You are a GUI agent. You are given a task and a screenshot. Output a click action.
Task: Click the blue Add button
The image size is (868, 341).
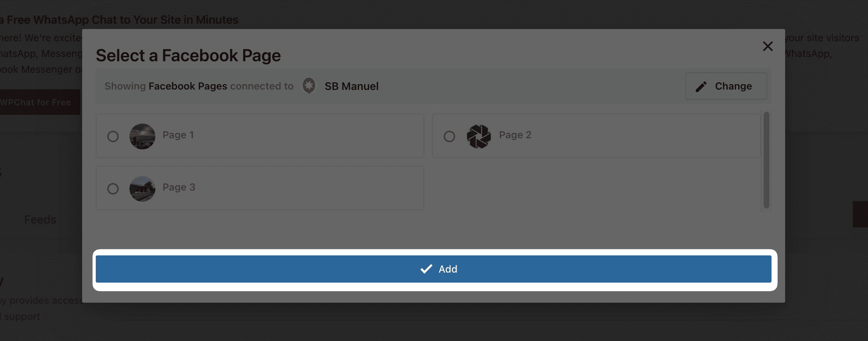pyautogui.click(x=434, y=269)
